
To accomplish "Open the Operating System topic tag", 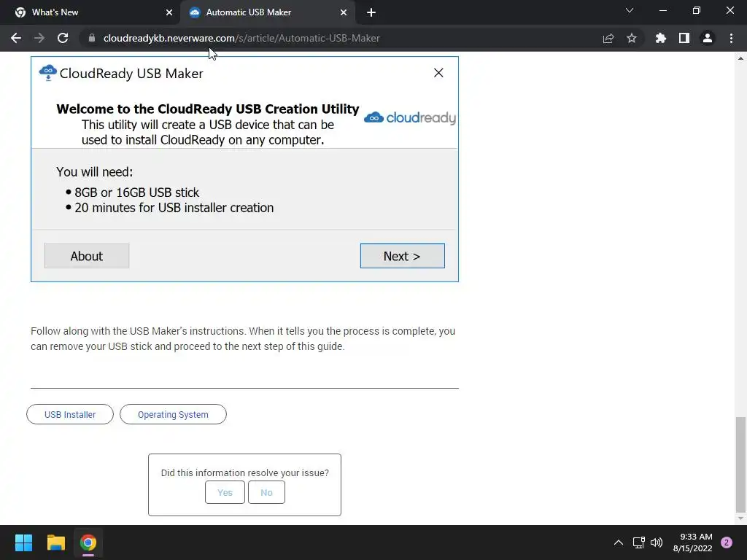I will (173, 414).
